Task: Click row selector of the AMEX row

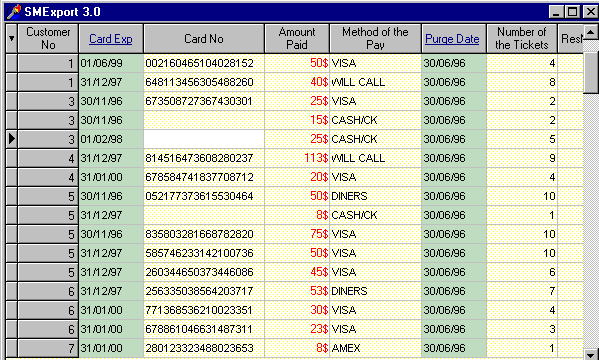Action: (11, 349)
